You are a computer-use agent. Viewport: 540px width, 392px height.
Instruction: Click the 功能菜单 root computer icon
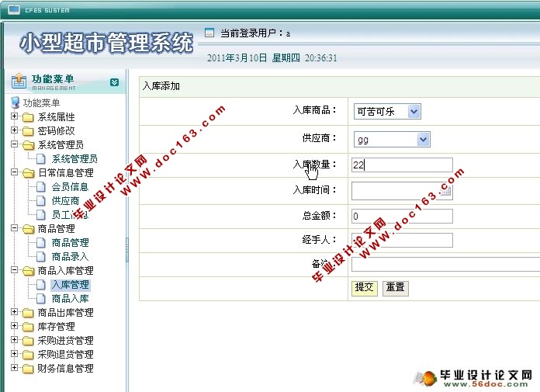coord(16,102)
